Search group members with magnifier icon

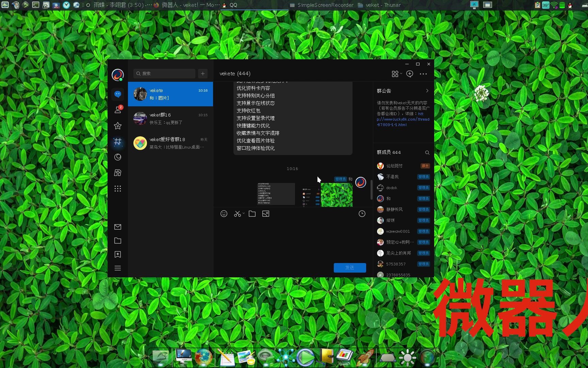pos(427,152)
